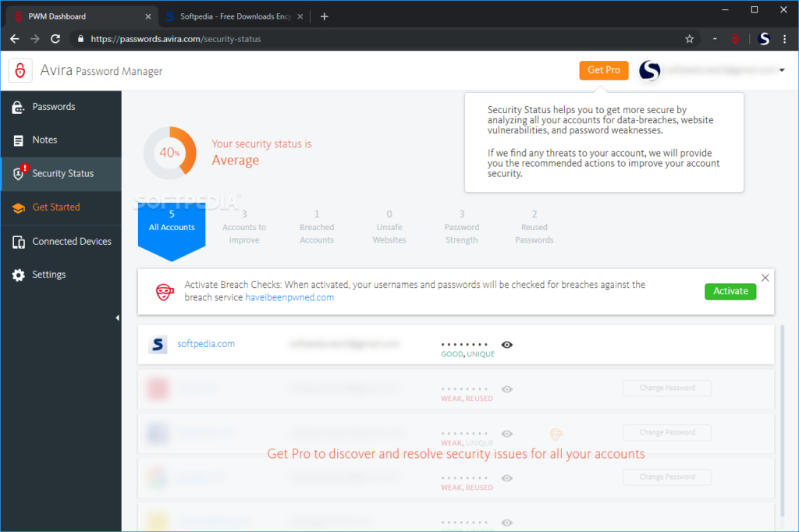Open the Passwords section in the sidebar
799x532 pixels.
[x=61, y=107]
